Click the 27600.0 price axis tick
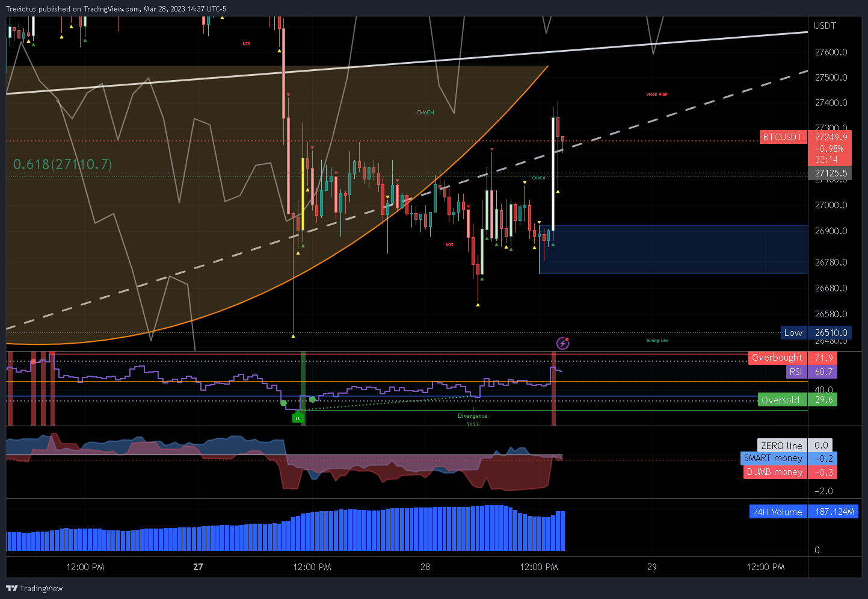The width and height of the screenshot is (868, 599). [x=831, y=52]
